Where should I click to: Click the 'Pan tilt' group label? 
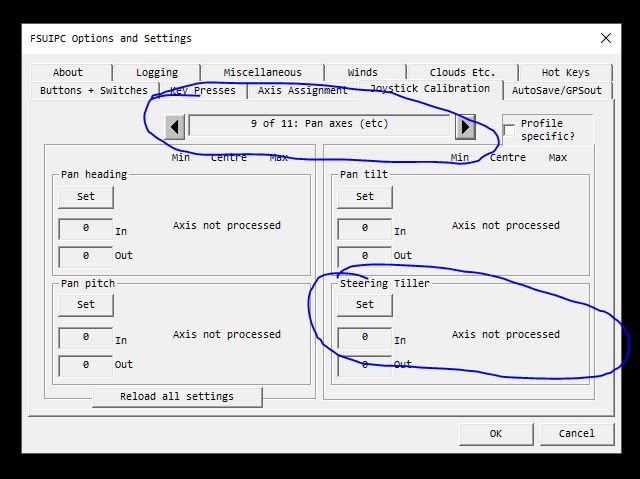pos(364,175)
